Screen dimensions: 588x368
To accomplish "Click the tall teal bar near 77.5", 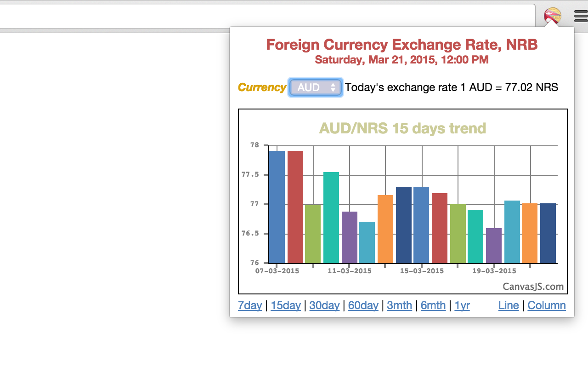I will [x=331, y=218].
